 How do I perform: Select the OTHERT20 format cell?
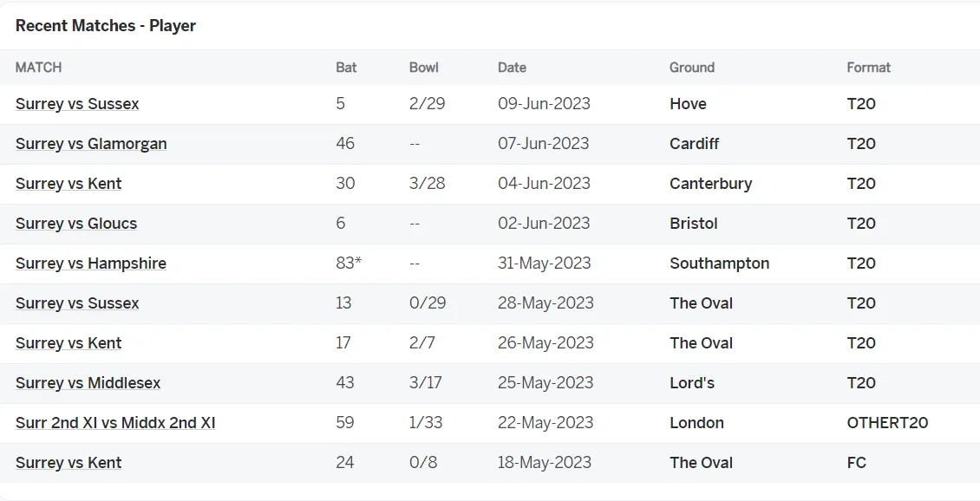887,423
